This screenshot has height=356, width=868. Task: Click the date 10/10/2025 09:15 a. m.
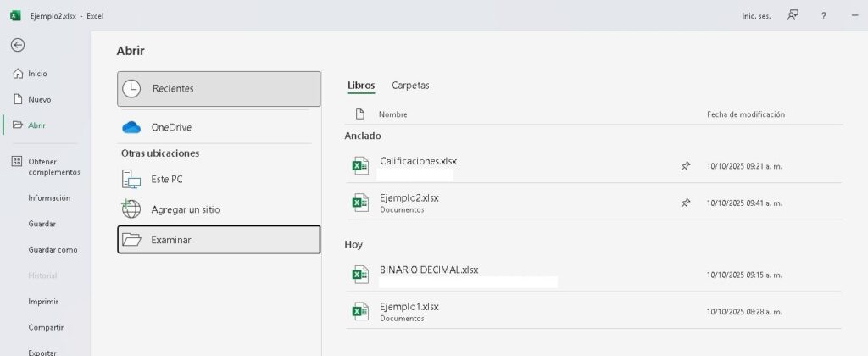click(744, 275)
